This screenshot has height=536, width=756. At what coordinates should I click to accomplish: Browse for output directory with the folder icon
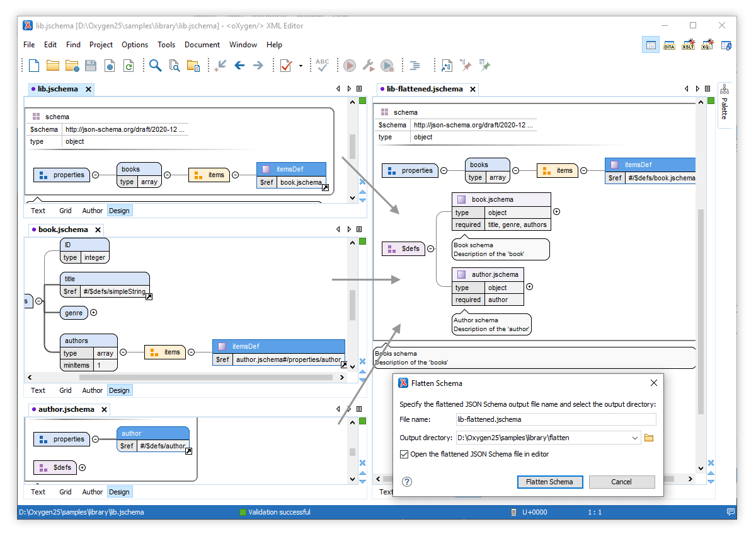649,438
